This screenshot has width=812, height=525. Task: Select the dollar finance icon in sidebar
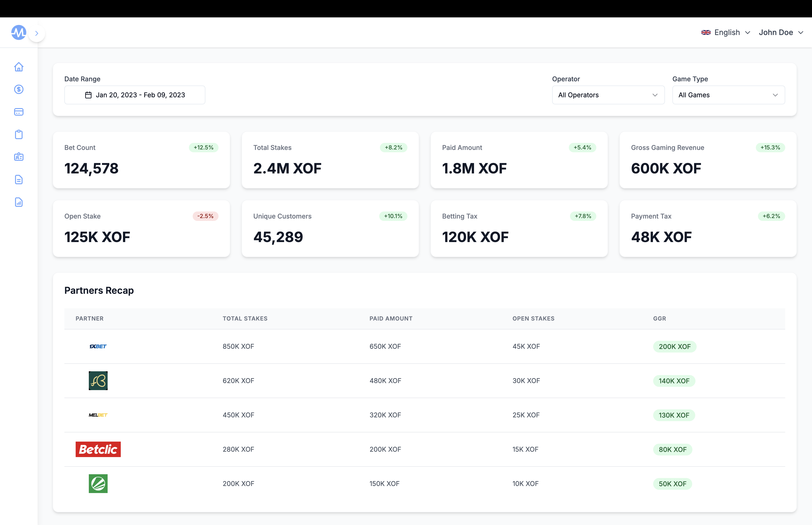pos(19,89)
